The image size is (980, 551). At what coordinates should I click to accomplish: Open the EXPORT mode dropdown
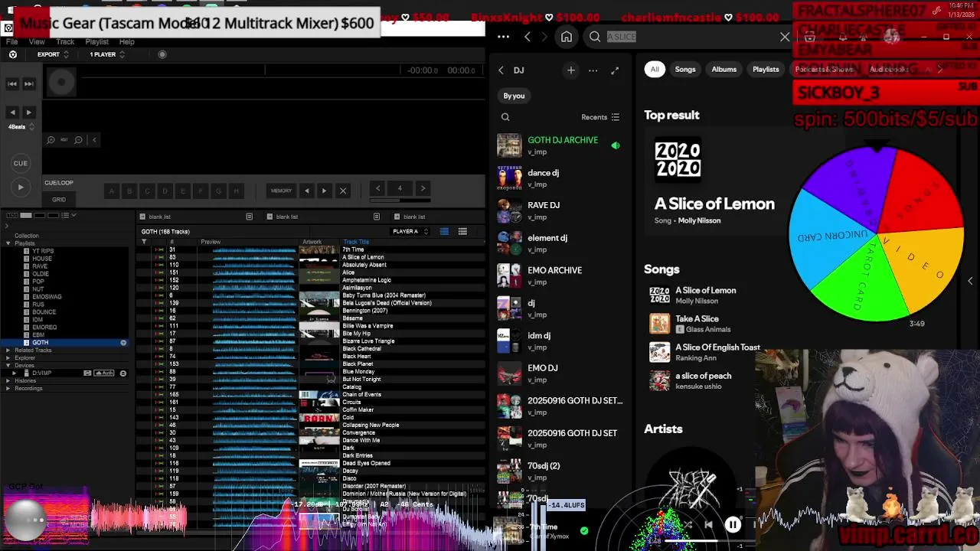[x=53, y=54]
